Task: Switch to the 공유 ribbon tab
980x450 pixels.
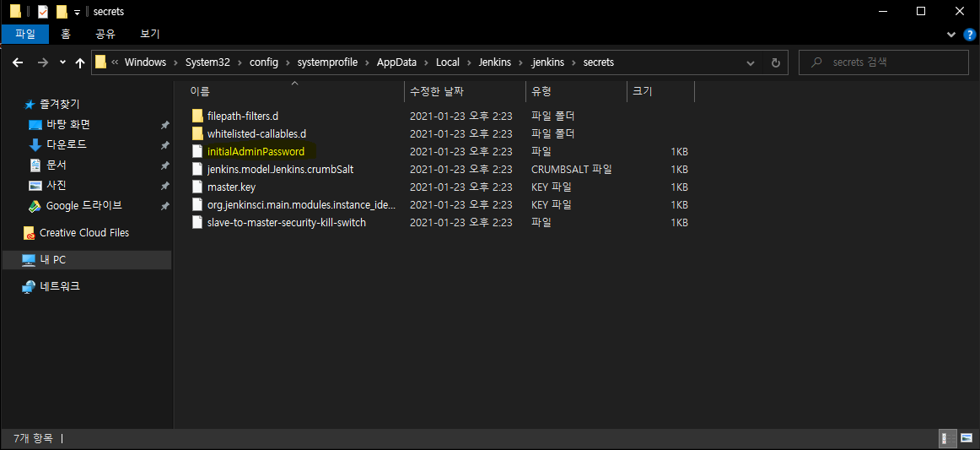Action: (x=105, y=34)
